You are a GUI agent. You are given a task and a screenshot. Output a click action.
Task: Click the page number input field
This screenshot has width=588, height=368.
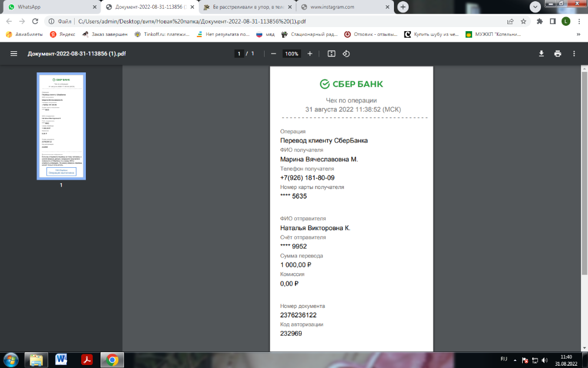[239, 54]
